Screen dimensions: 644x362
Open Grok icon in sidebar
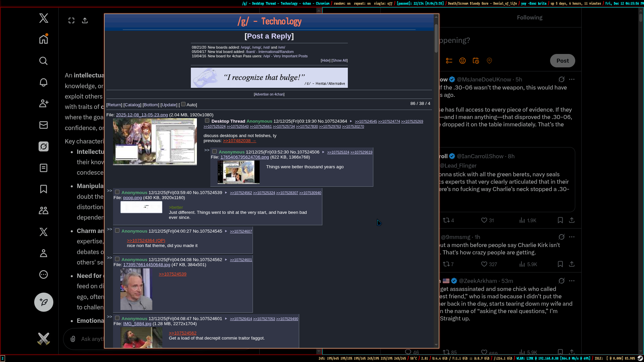pos(44,146)
